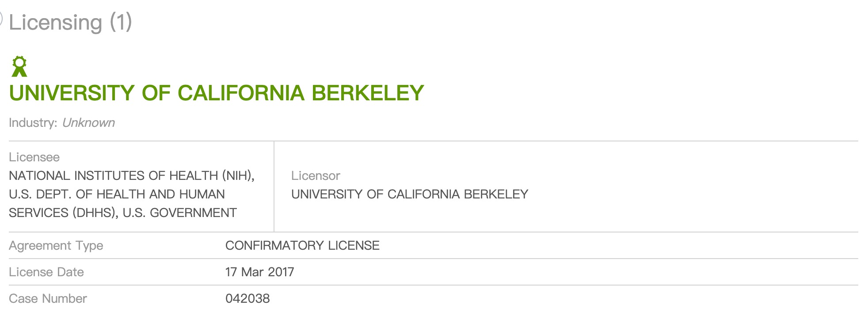Select the Confirmatory License value
This screenshot has width=868, height=320.
coord(302,246)
